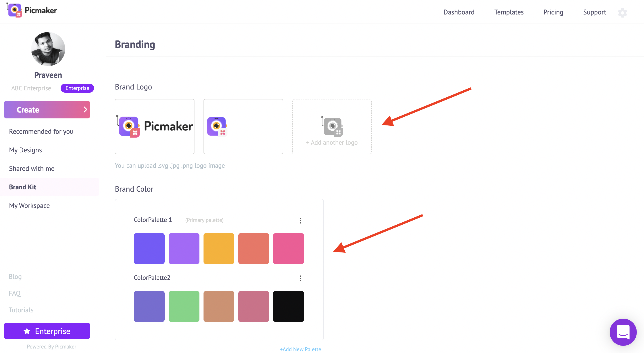Open the chat support bubble icon
Screen dimensions: 644x353
point(623,332)
